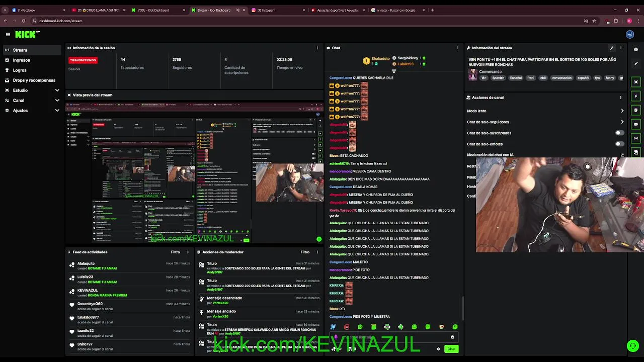Open options menu of the Chat panel
644x362 pixels.
click(457, 48)
